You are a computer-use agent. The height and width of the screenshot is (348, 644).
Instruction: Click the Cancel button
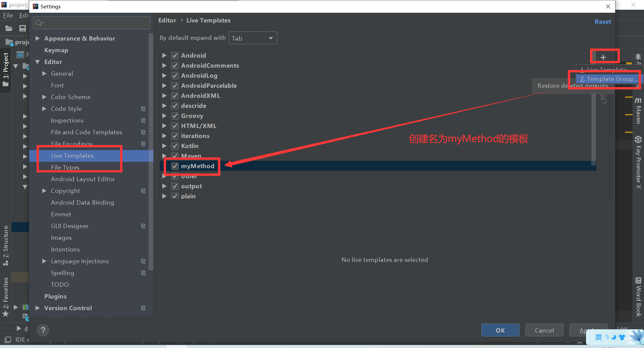coord(544,330)
